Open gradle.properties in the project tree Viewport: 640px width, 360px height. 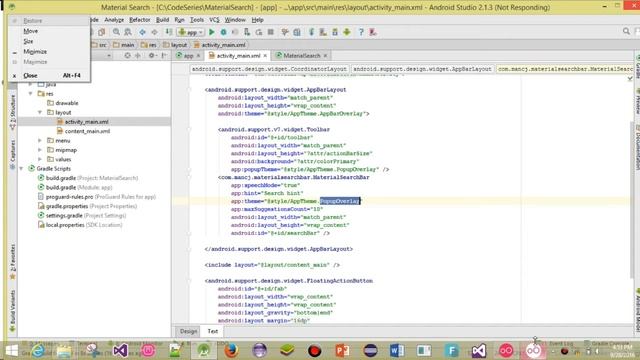tap(87, 206)
